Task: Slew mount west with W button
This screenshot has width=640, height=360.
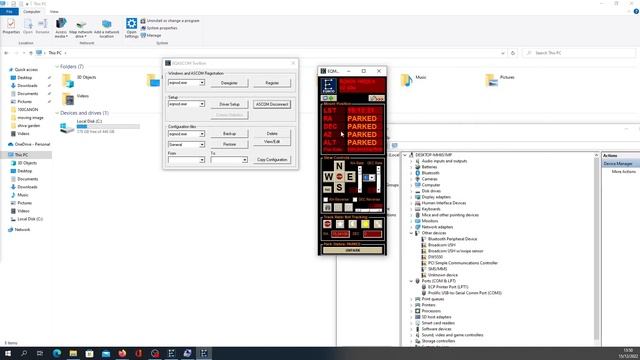Action: point(328,177)
